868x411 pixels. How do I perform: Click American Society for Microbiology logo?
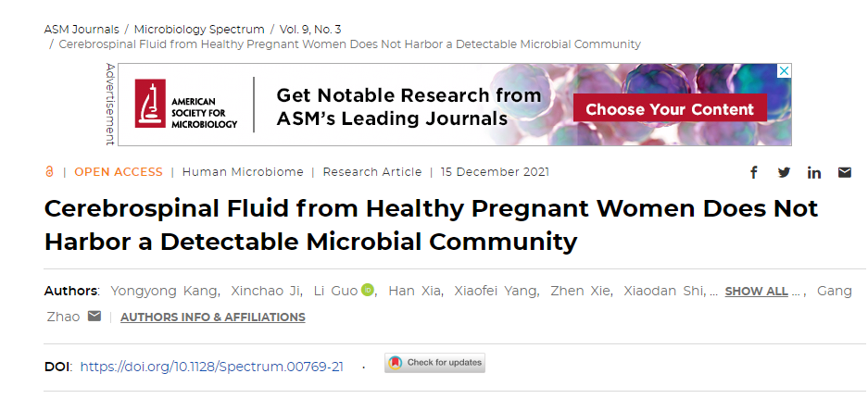tap(186, 105)
